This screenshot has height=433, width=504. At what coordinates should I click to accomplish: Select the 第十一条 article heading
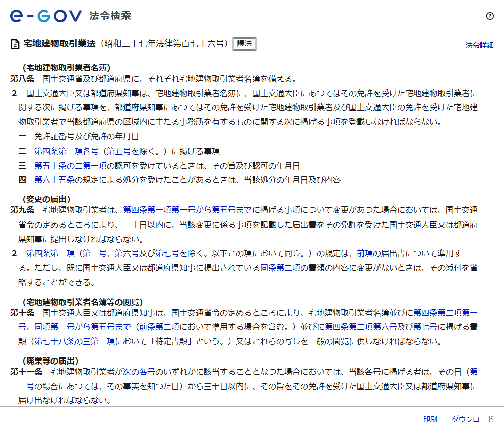point(26,372)
